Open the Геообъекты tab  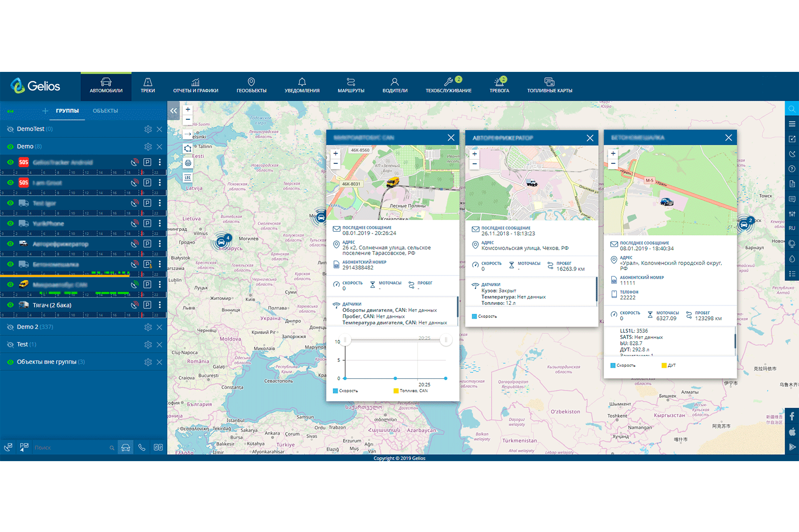(x=252, y=85)
